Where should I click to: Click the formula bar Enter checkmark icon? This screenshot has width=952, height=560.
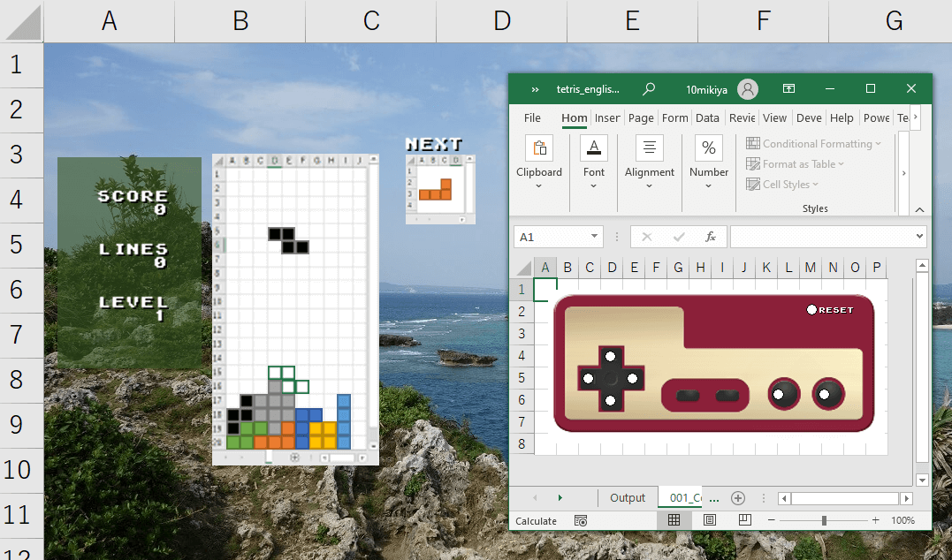coord(679,237)
